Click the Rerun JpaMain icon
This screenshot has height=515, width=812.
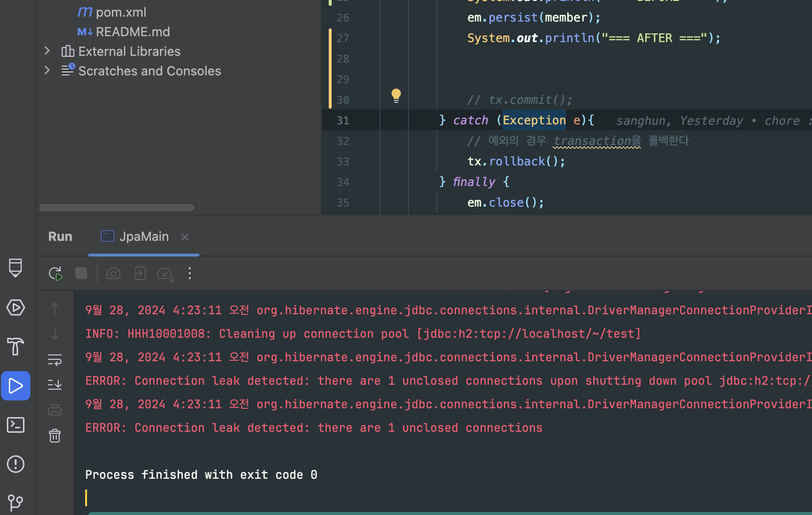pyautogui.click(x=55, y=273)
